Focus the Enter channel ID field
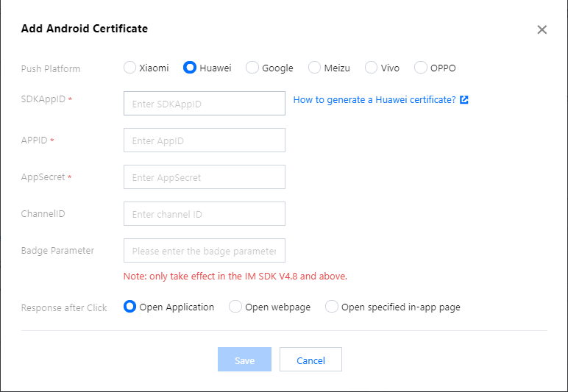Screen dimensions: 568x392 pos(205,213)
